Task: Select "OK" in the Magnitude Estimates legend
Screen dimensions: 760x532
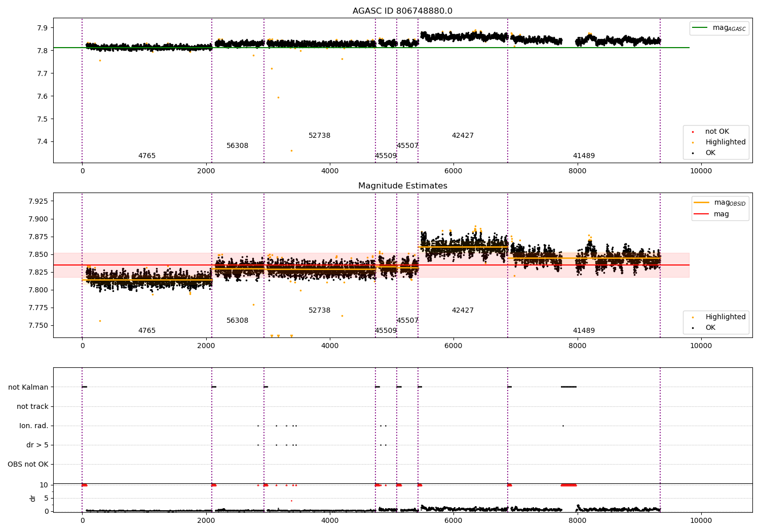Action: tap(710, 327)
